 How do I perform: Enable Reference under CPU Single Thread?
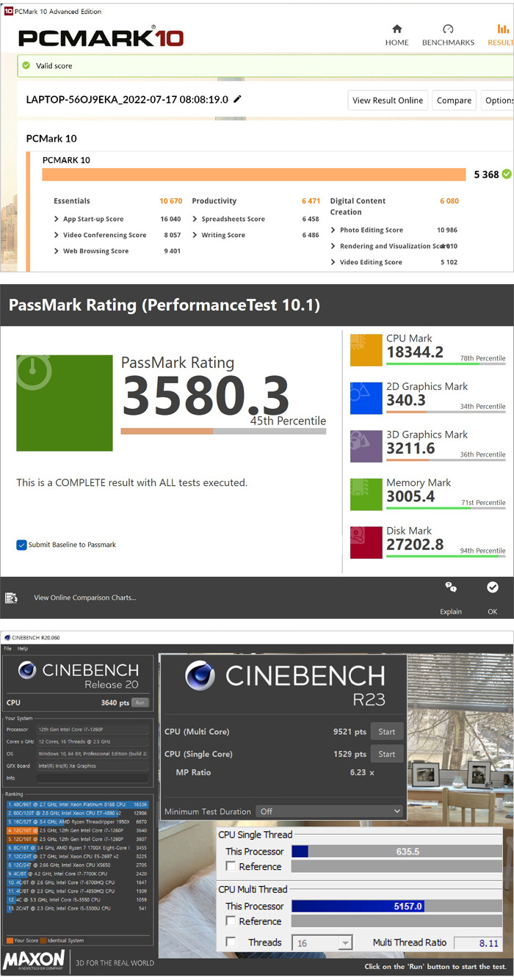(231, 867)
